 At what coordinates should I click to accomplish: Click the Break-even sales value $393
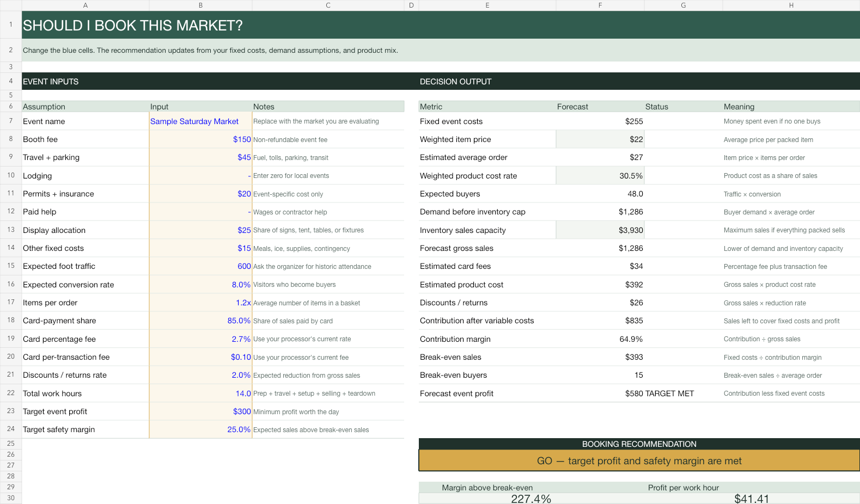coord(600,357)
